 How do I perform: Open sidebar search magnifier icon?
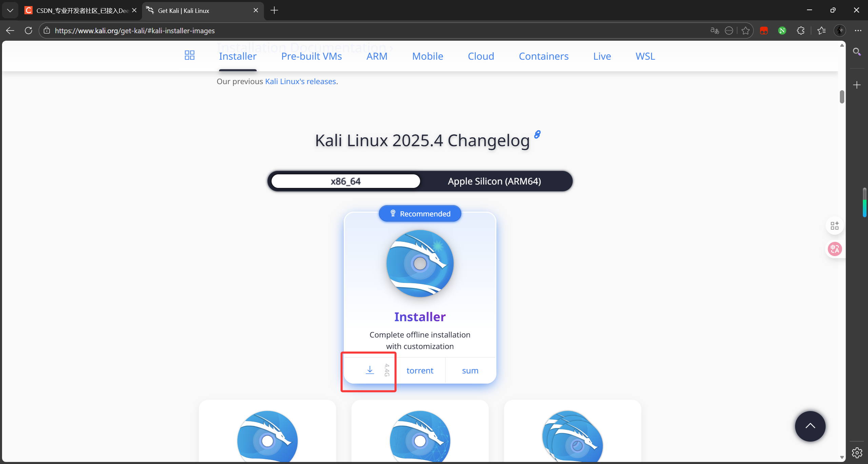click(x=857, y=52)
